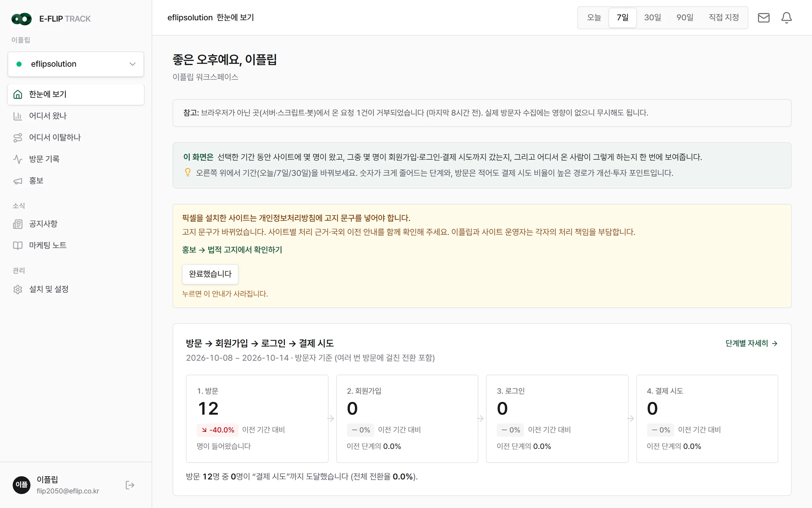The width and height of the screenshot is (812, 508).
Task: Open 어디서 이탈하나 sidebar menu item
Action: (76, 137)
